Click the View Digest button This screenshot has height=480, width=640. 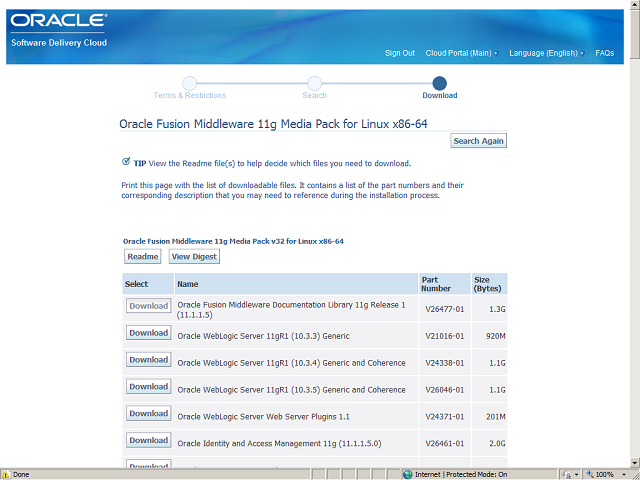[194, 257]
